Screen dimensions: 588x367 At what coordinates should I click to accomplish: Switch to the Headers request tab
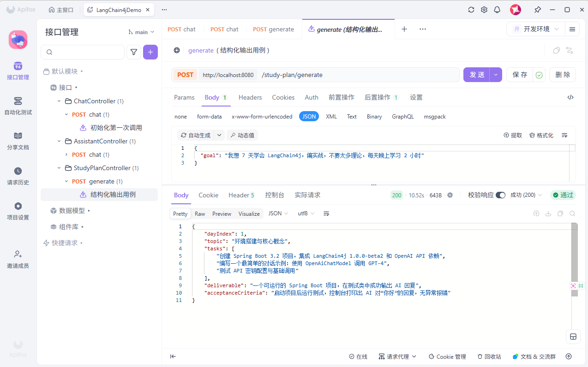[x=250, y=97]
